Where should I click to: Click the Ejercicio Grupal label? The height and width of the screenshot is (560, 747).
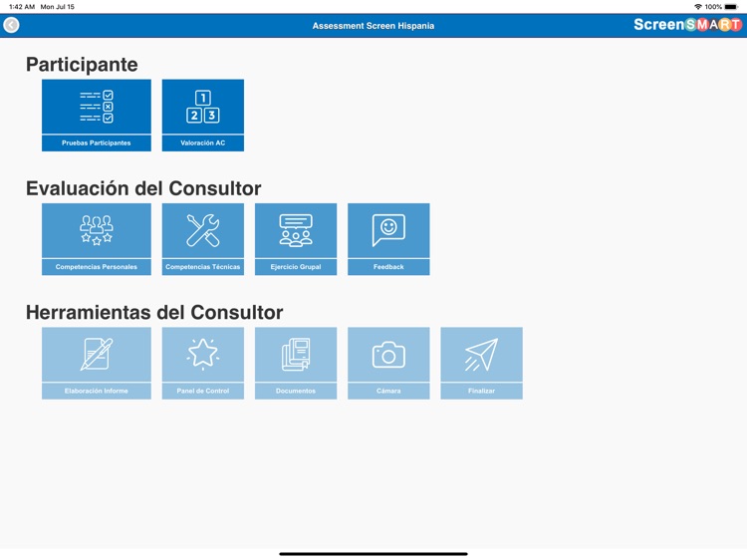pos(296,267)
